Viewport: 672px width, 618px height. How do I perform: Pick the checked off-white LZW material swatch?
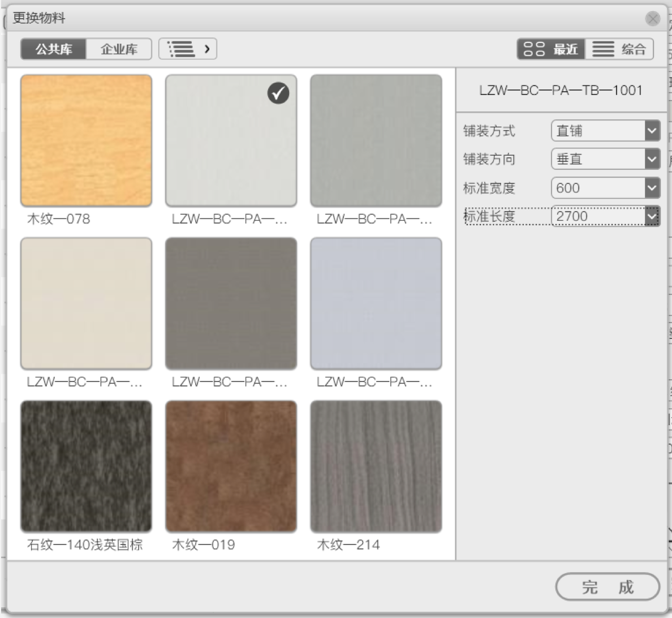point(231,141)
